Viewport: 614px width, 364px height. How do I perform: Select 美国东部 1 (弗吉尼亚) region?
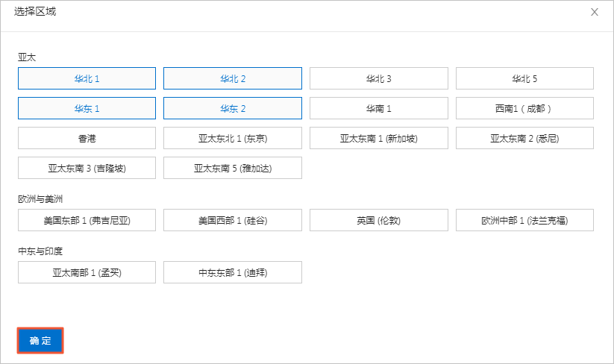[x=87, y=220]
